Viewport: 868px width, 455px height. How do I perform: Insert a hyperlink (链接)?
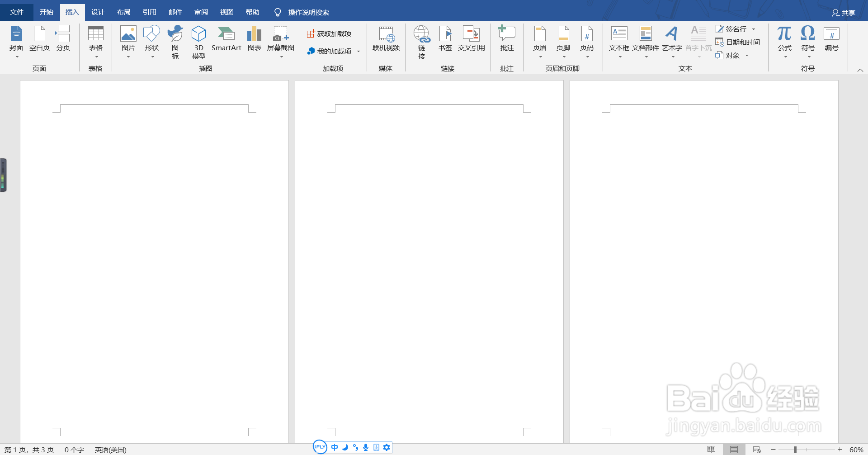coord(421,42)
